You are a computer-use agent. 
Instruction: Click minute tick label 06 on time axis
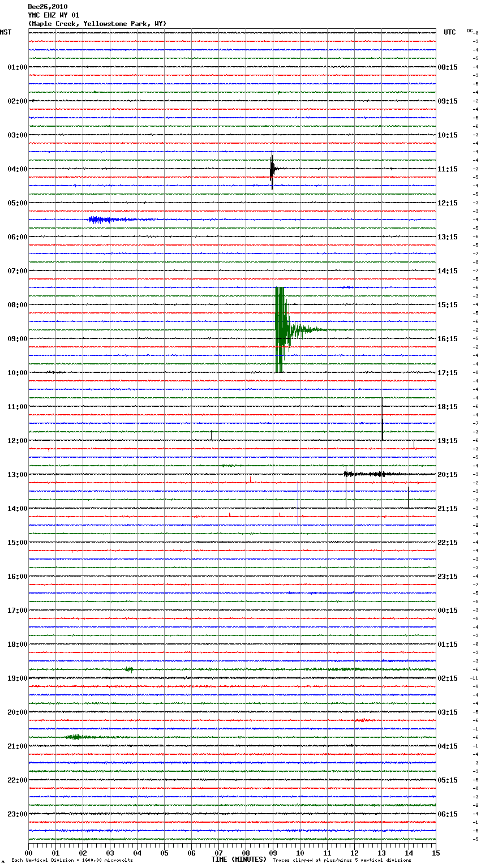pos(192,853)
